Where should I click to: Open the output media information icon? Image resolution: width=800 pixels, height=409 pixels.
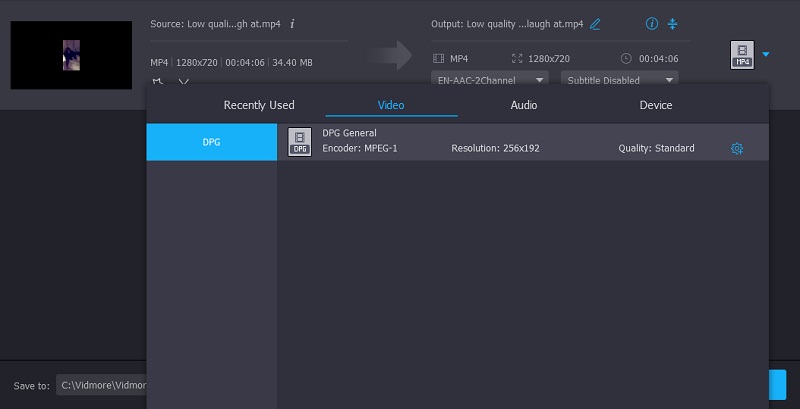(652, 23)
